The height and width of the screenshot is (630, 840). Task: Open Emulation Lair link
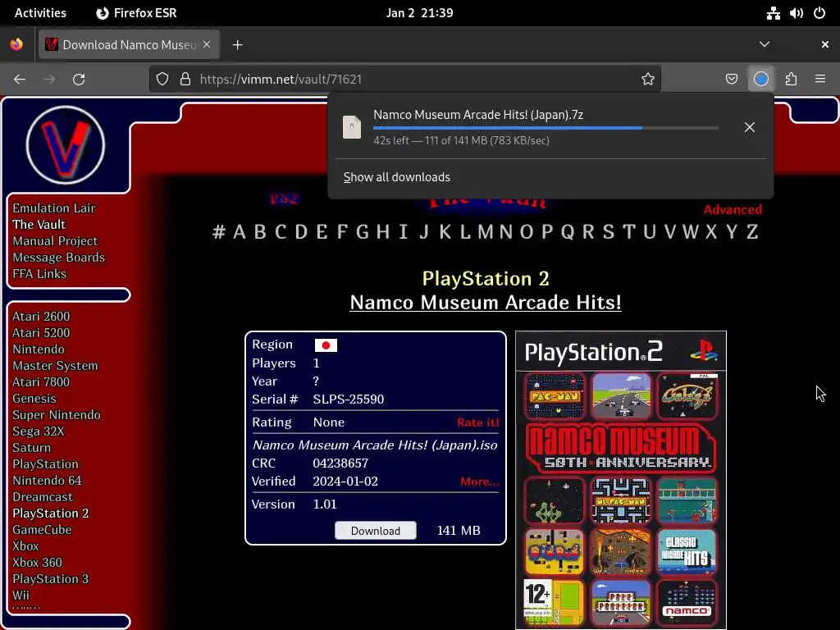click(54, 208)
